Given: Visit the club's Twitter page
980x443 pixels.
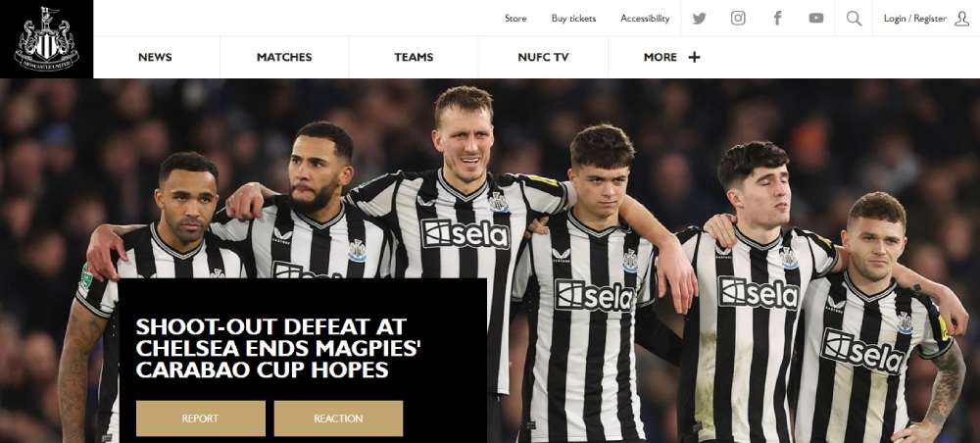Looking at the screenshot, I should [x=700, y=19].
